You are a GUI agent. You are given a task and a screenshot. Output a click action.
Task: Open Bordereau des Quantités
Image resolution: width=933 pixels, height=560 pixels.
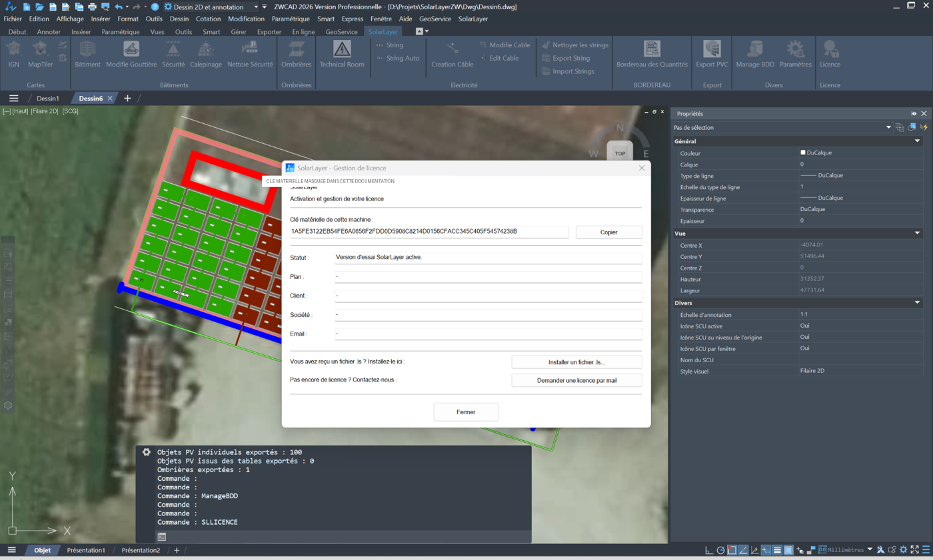coord(652,54)
